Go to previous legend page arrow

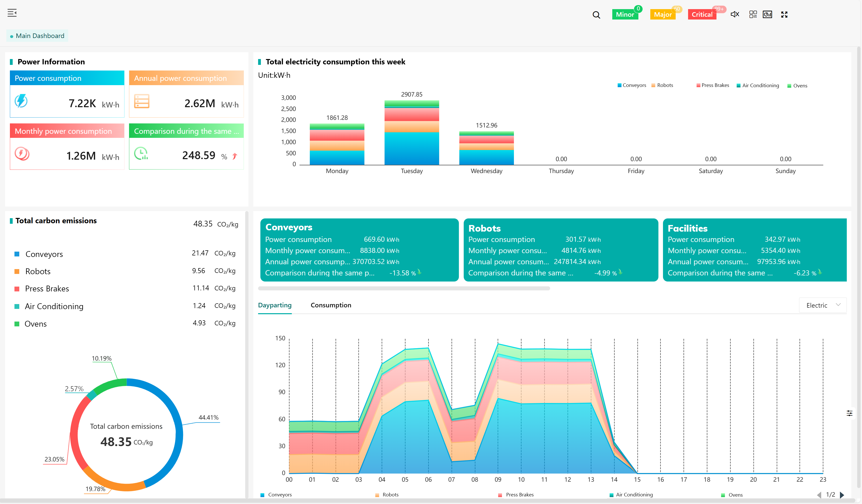coord(819,495)
